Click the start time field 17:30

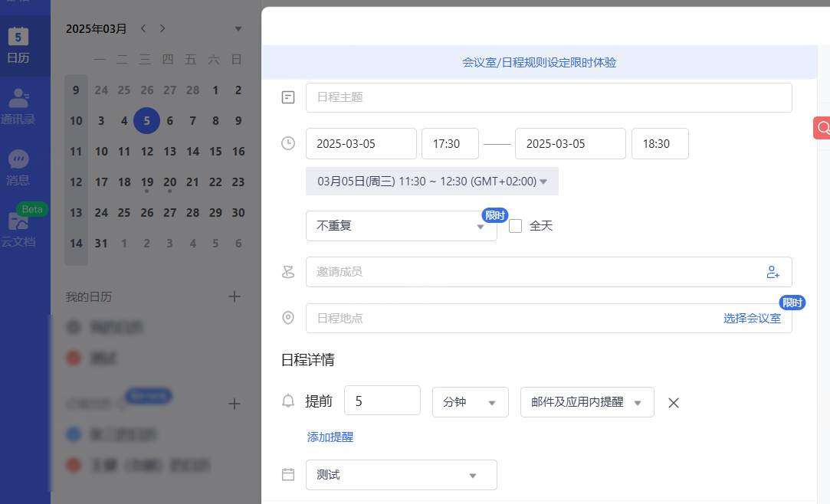pyautogui.click(x=450, y=144)
